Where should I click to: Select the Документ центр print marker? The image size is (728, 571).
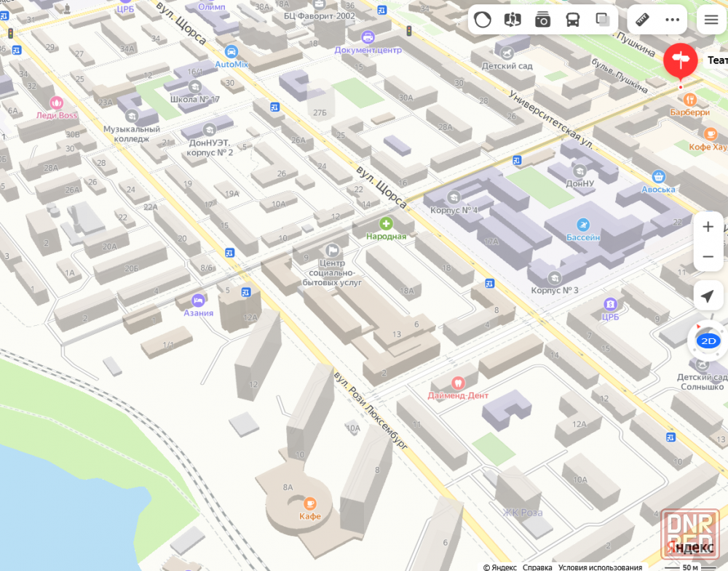368,37
